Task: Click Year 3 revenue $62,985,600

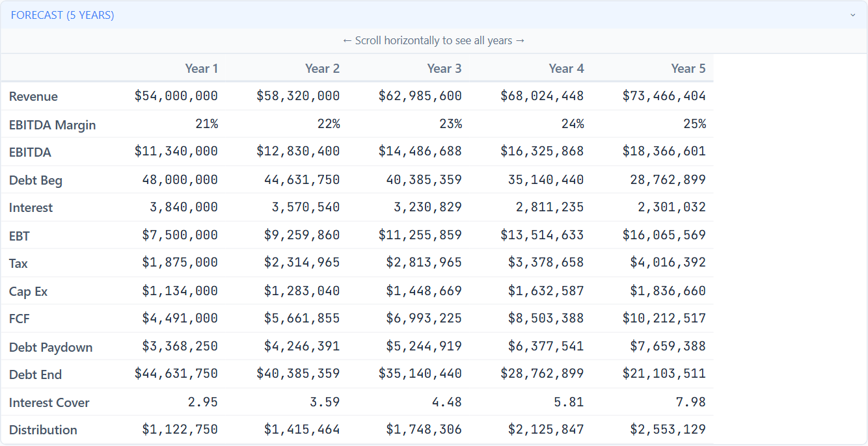Action: (x=420, y=96)
